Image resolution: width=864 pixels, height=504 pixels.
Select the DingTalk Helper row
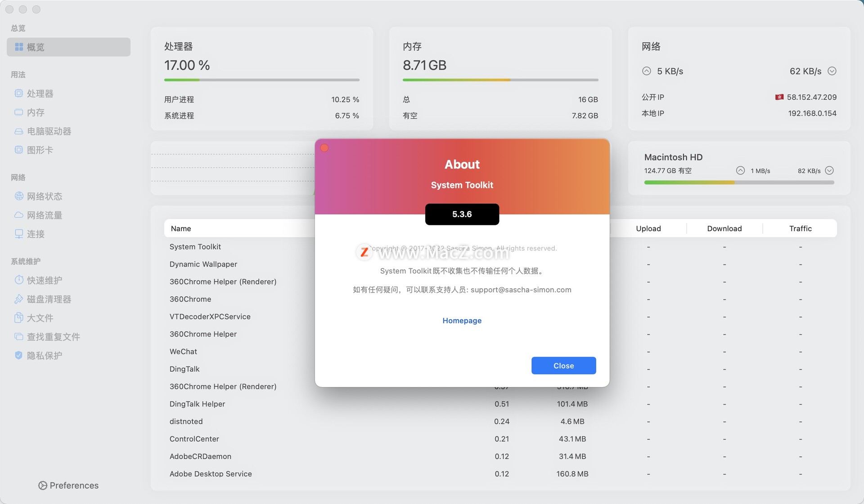pos(500,404)
